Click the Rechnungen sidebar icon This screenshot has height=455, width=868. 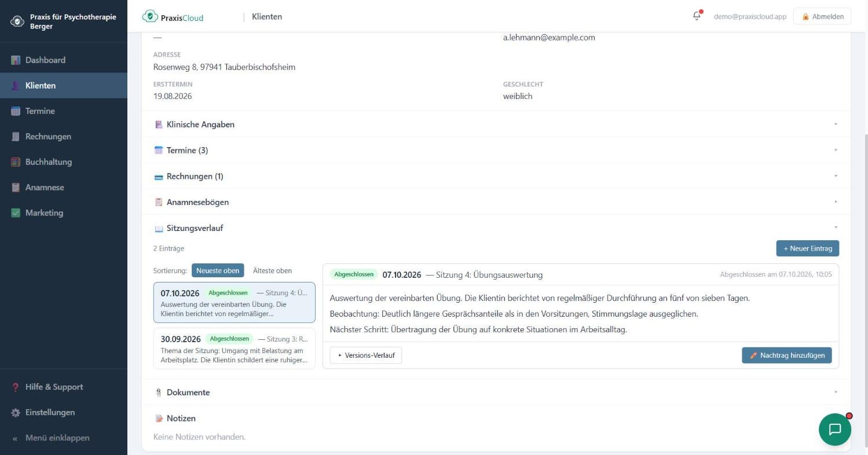16,137
